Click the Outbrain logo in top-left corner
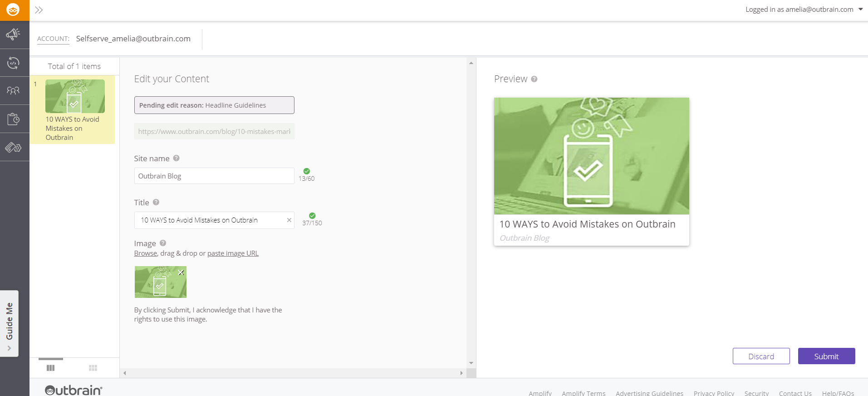868x396 pixels. (13, 10)
